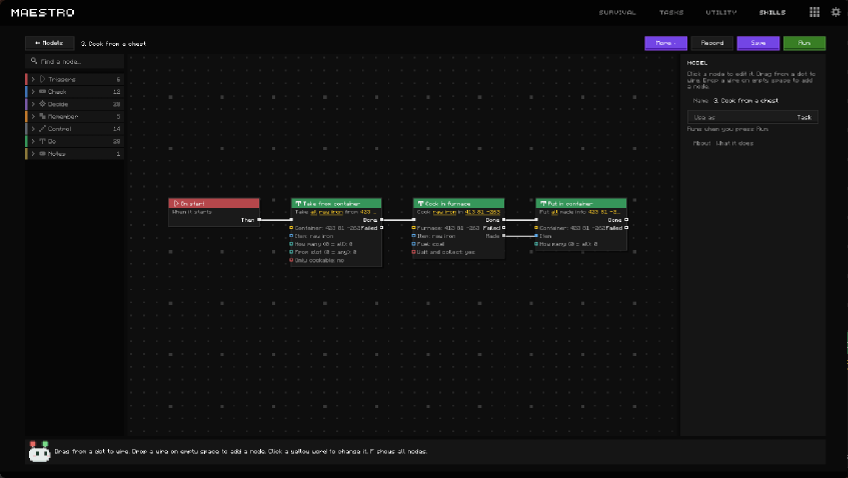Screen dimensions: 848x478
Task: Click 'How many' row in Put in container
Action: [x=568, y=244]
